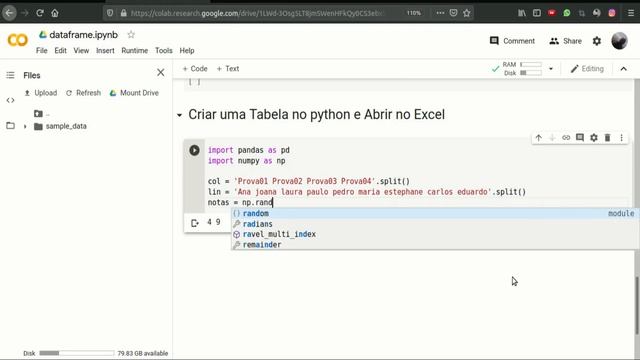This screenshot has width=640, height=360.
Task: Click the 110% zoom indicator
Action: coord(413,13)
